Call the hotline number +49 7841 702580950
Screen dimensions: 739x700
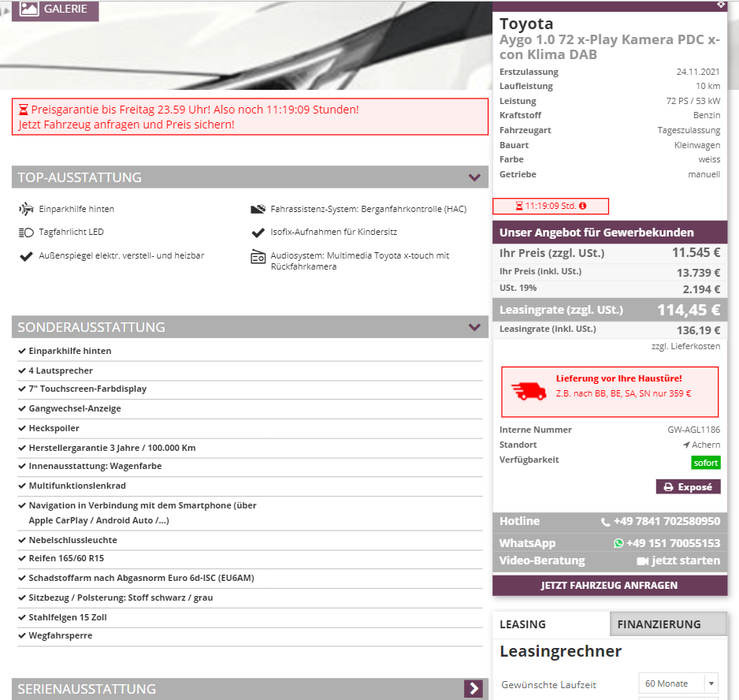point(667,521)
